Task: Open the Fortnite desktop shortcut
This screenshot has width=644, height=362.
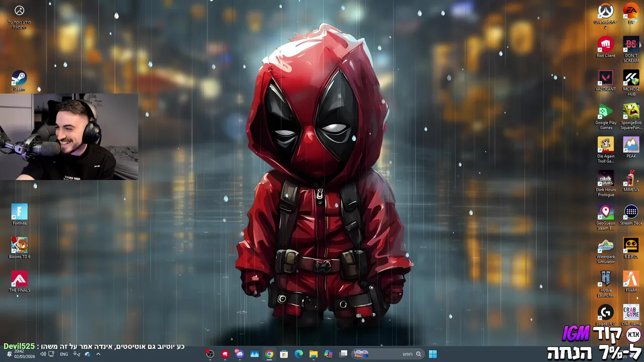Action: [19, 215]
